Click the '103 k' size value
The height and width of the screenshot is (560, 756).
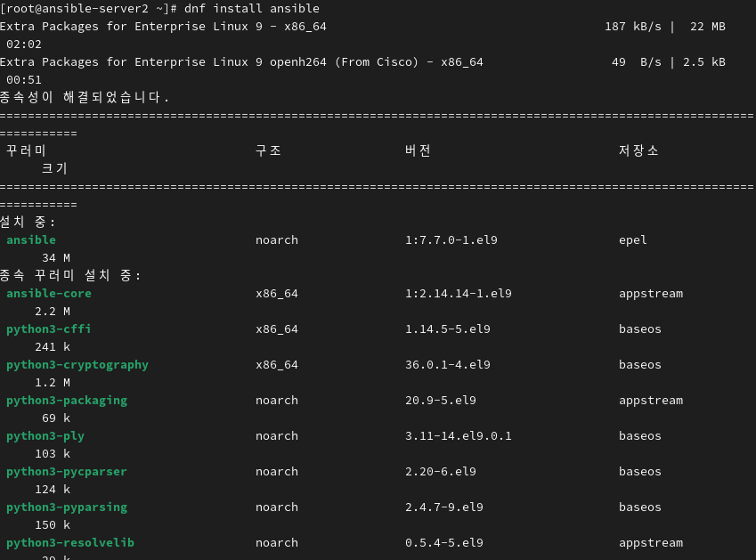53,454
